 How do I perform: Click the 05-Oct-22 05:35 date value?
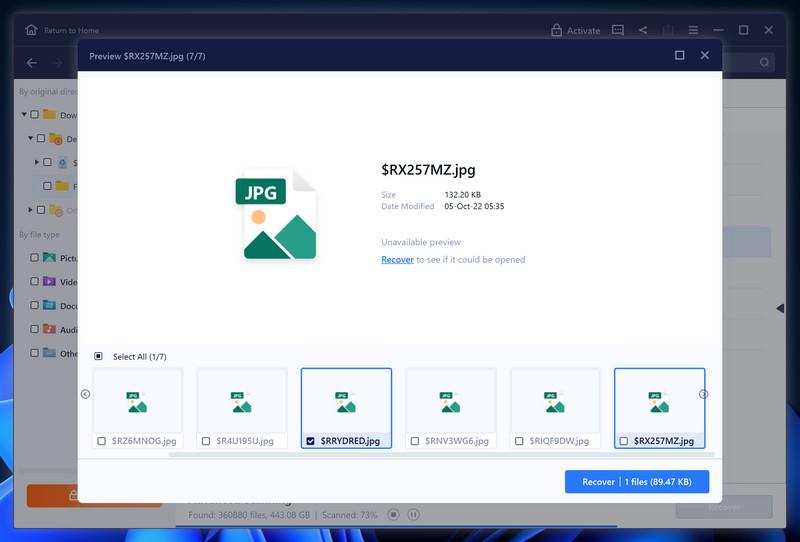pyautogui.click(x=474, y=206)
